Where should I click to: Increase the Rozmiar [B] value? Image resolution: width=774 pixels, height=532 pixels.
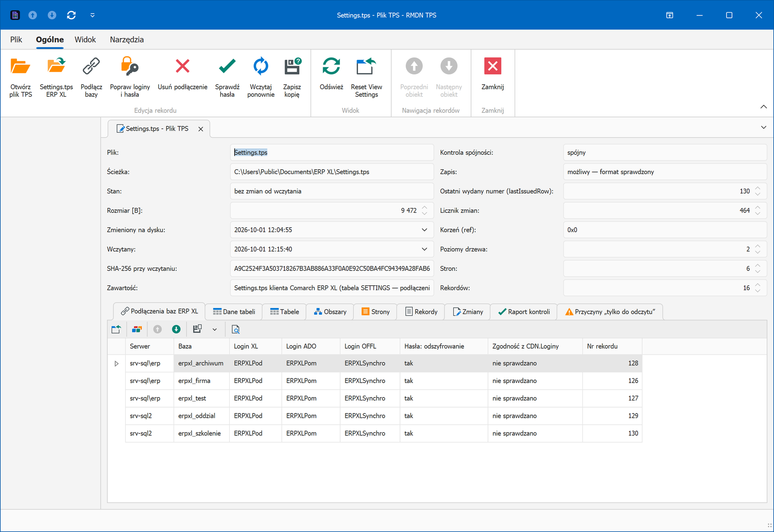pyautogui.click(x=424, y=207)
